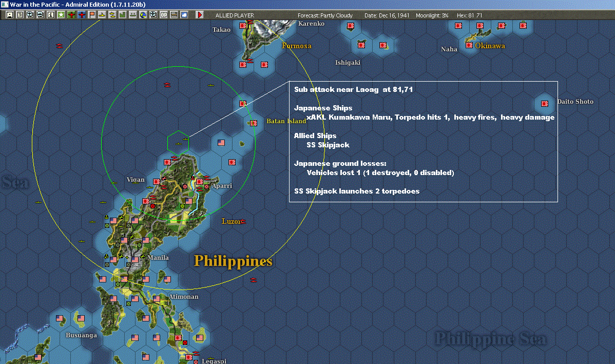
Task: Click the large Philippines map label
Action: point(234,261)
